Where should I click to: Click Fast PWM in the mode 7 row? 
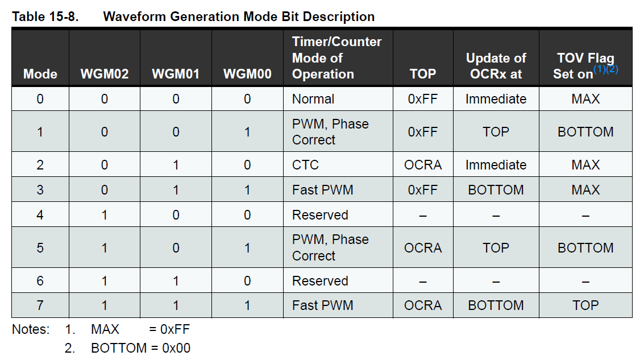point(322,305)
